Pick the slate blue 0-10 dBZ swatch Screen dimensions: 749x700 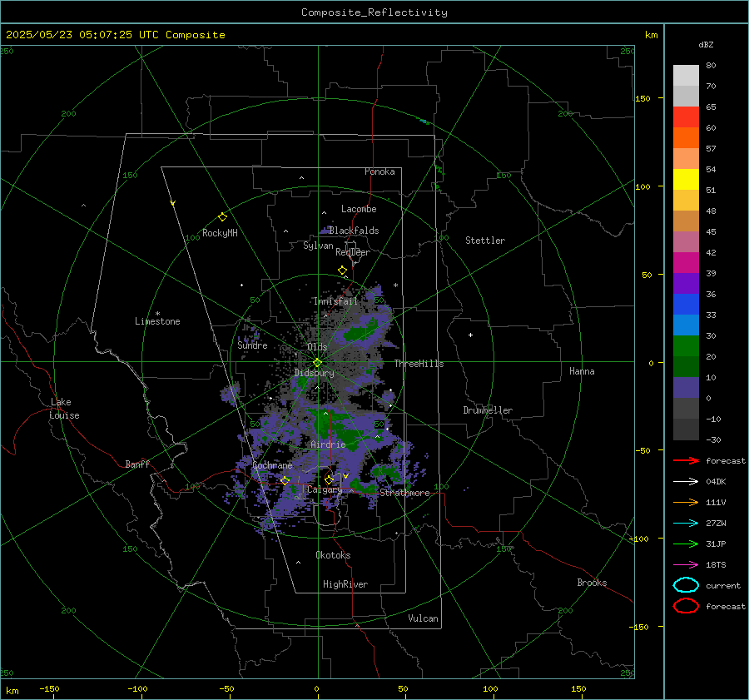pos(686,388)
